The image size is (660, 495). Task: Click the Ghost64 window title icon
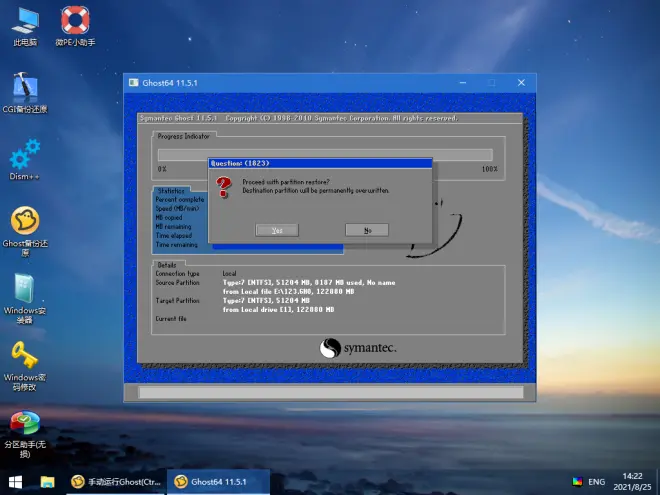(x=134, y=82)
